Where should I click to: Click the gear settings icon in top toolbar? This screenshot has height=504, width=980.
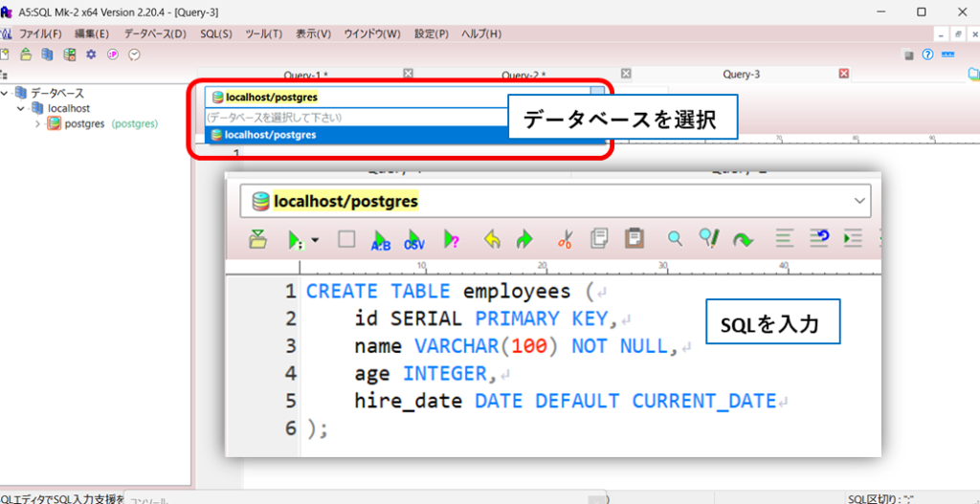[91, 55]
